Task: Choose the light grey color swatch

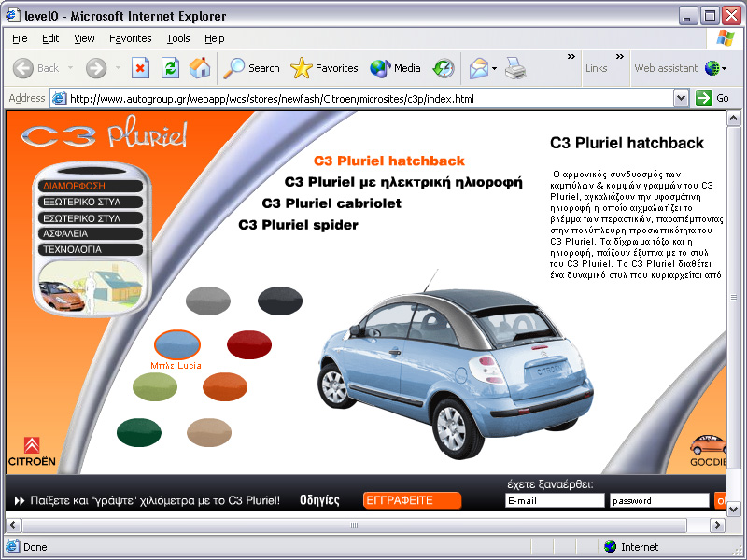Action: point(208,301)
